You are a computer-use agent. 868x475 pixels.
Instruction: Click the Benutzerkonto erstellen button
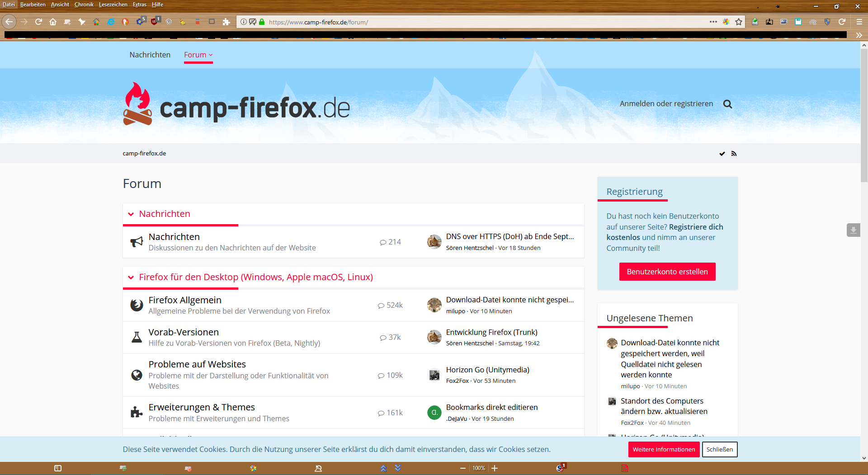coord(667,272)
